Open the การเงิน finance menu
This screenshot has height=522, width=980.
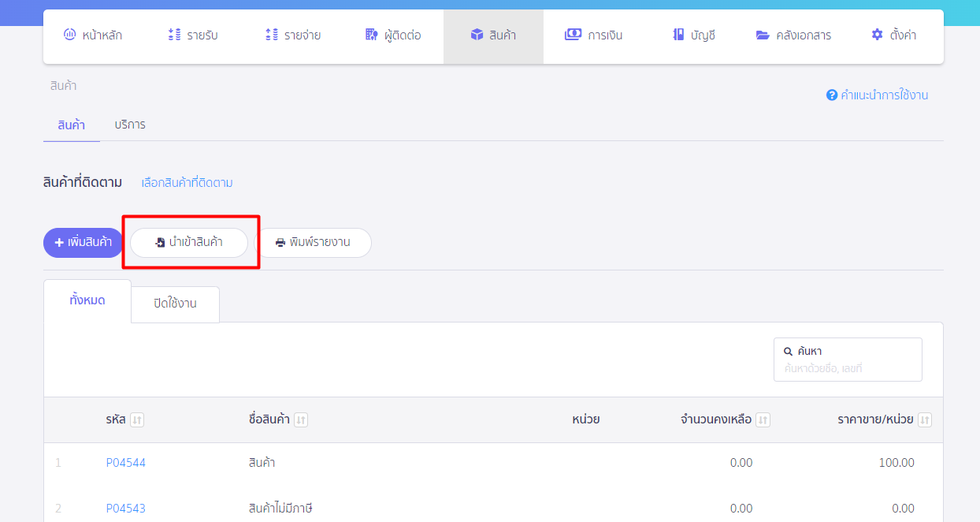593,35
